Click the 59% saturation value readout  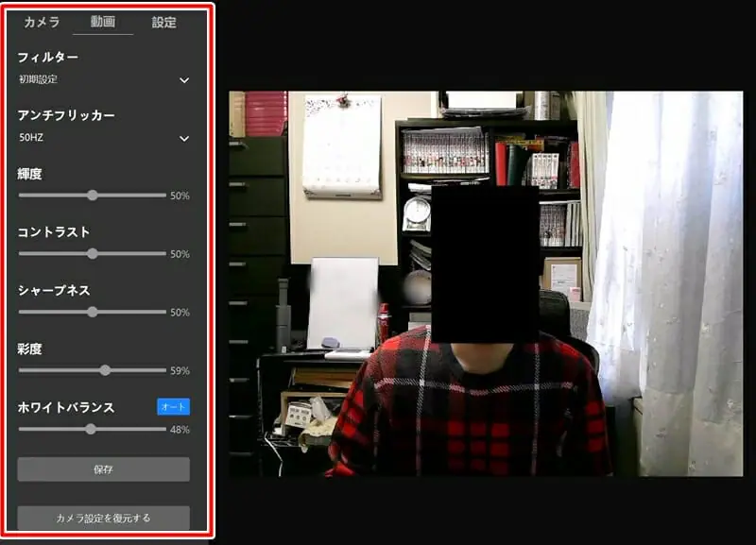tap(180, 371)
